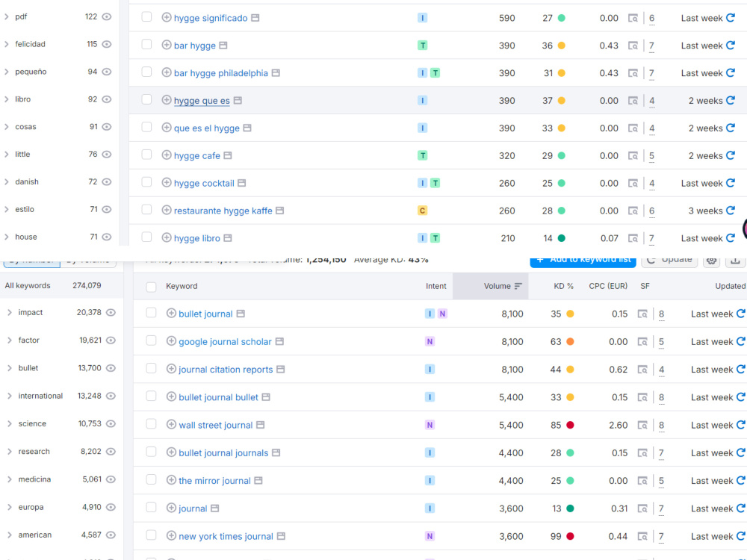Click the Transactional intent badge for 'bar hygge'
The height and width of the screenshot is (560, 747).
pyautogui.click(x=422, y=46)
